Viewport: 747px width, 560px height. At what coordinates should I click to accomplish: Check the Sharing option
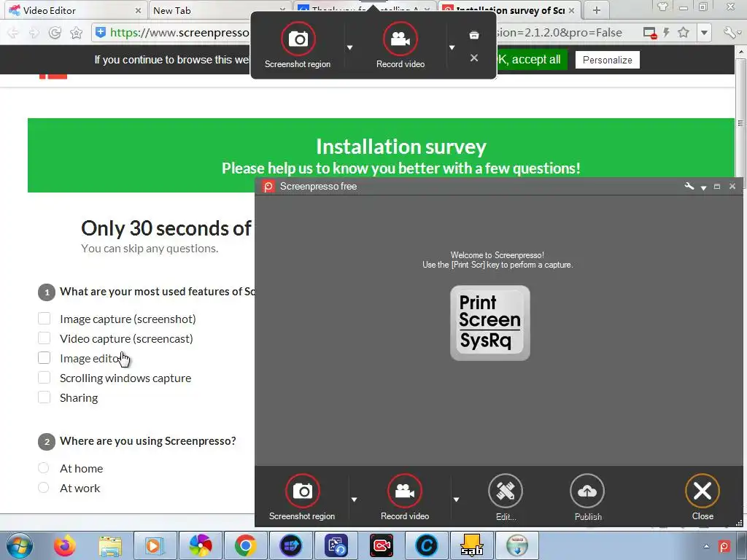(x=44, y=397)
